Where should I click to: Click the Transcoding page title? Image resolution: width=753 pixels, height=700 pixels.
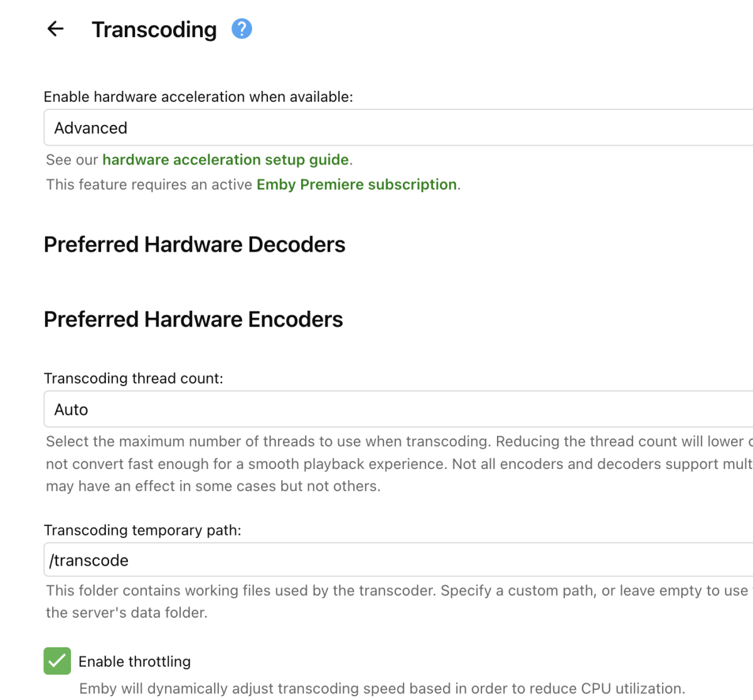coord(154,29)
